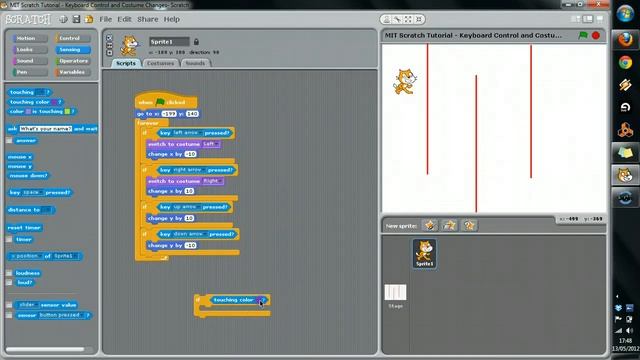640x360 pixels.
Task: Click the green flag in hat block
Action: (160, 102)
